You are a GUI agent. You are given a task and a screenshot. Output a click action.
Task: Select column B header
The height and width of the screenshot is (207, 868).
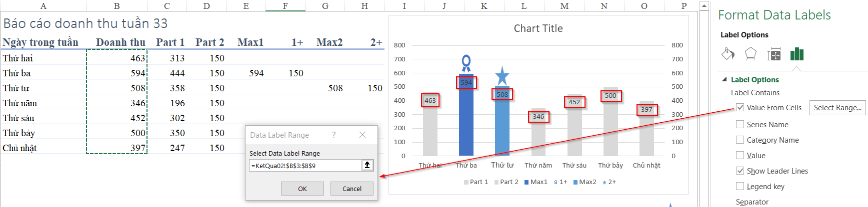(116, 6)
